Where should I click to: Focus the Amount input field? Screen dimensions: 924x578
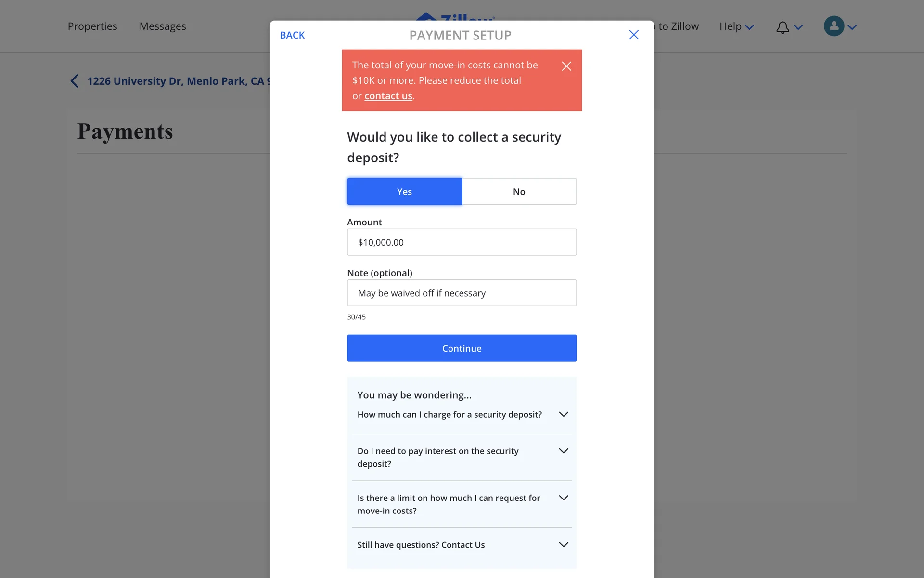(x=462, y=242)
